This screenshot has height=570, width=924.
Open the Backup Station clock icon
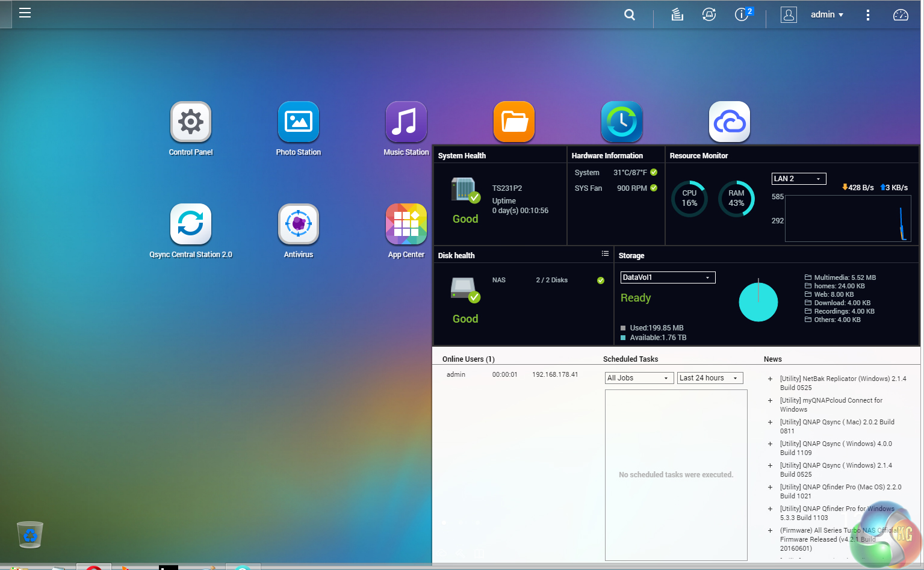(x=622, y=122)
